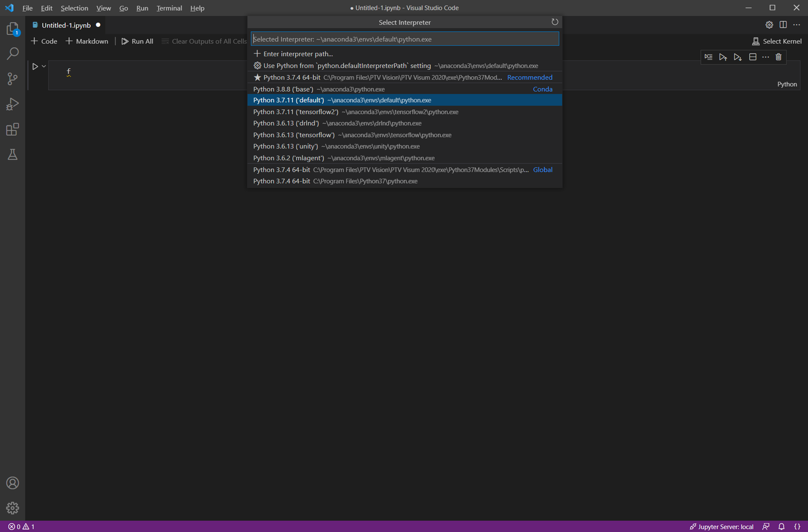Select Python 3.6.13 ('unity') interpreter
The image size is (808, 532).
tap(405, 147)
